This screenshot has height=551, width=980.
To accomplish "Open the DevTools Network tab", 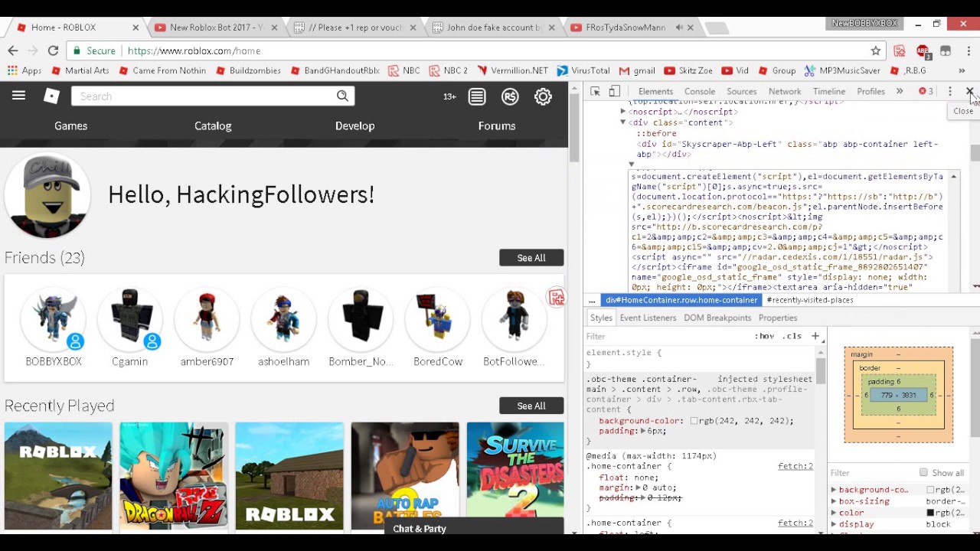I will pos(785,91).
